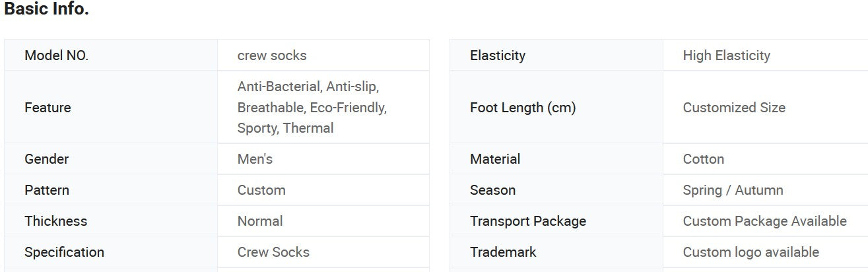Click the Cotton material value

pos(703,159)
